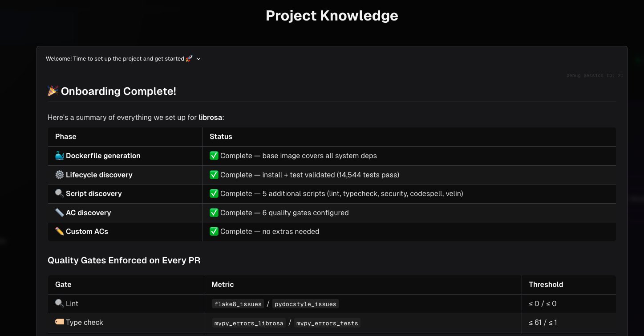Image resolution: width=644 pixels, height=336 pixels.
Task: Click the 'Threshold' column header
Action: coord(546,285)
